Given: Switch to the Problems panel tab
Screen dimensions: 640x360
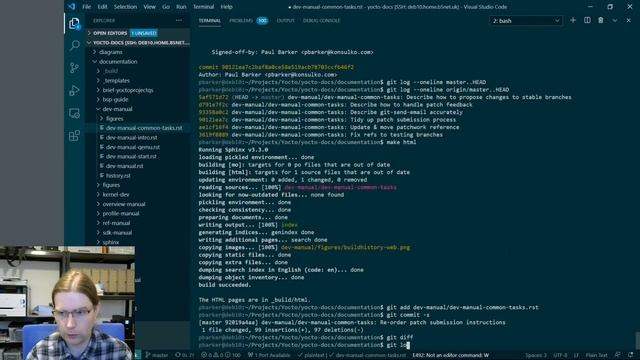Looking at the screenshot, I should [x=248, y=20].
